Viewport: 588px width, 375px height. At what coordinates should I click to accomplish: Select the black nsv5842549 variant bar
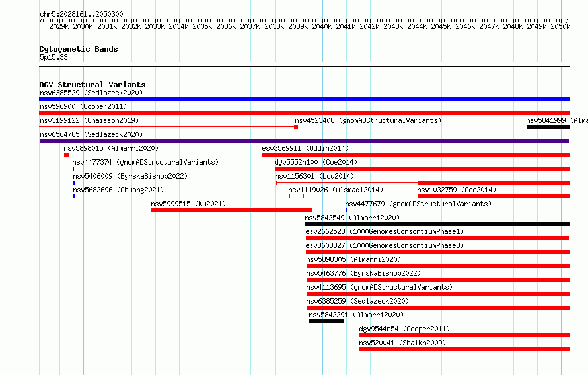click(x=437, y=224)
